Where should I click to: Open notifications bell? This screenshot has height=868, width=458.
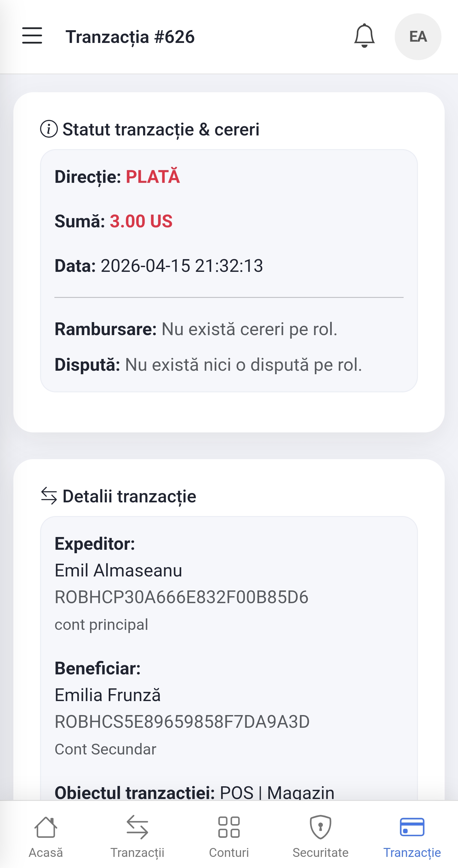[364, 36]
